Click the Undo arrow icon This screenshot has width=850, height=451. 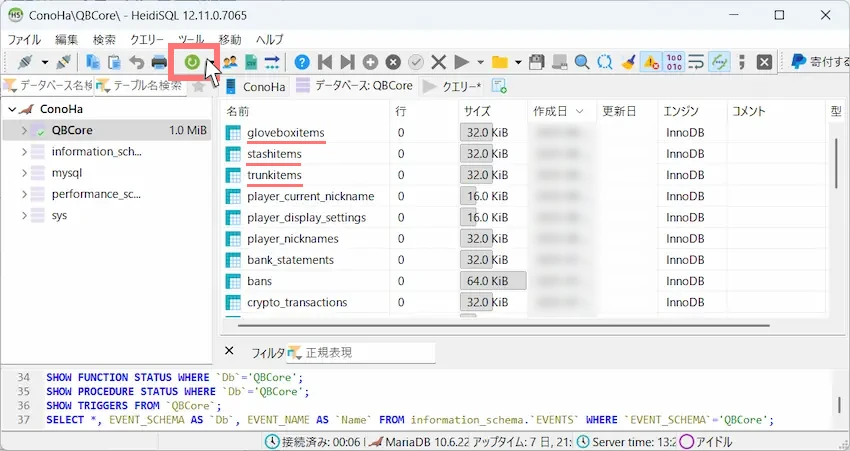[x=137, y=62]
